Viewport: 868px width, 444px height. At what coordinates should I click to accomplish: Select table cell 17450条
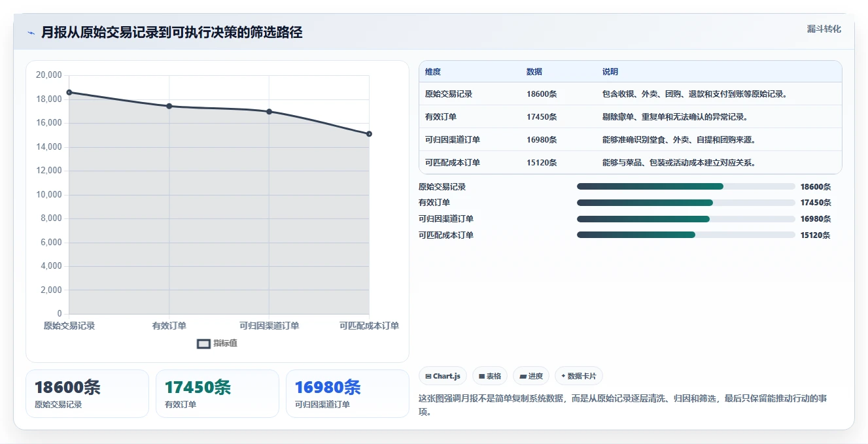[542, 117]
